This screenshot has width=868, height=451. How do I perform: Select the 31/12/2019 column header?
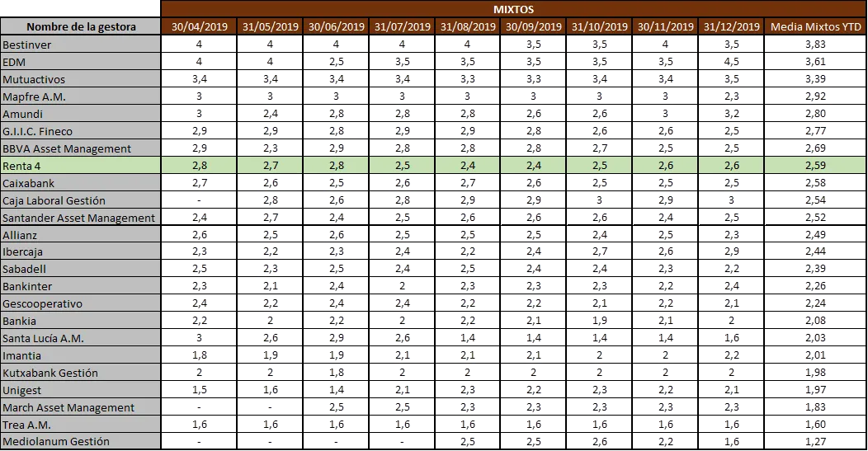point(731,26)
